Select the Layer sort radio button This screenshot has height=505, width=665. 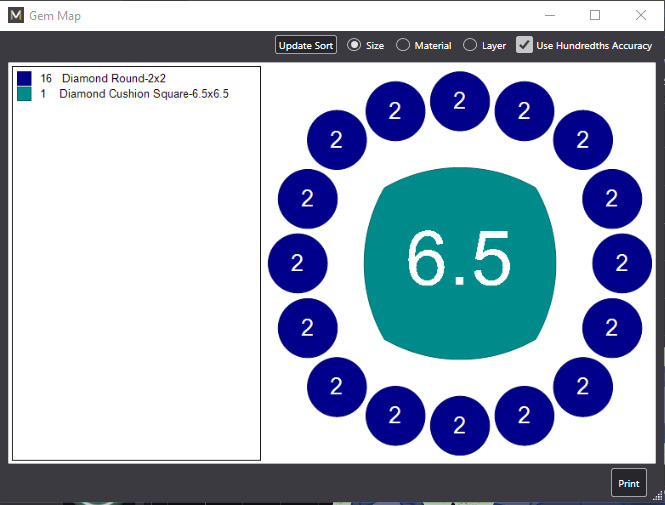click(x=470, y=45)
